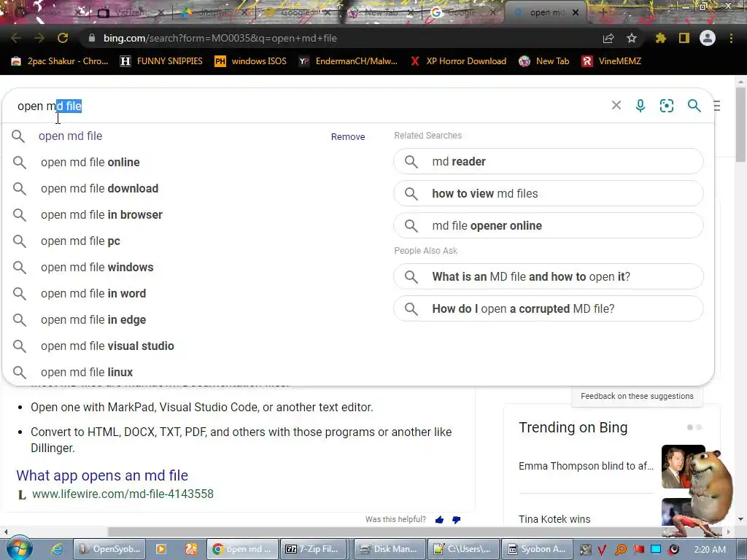Viewport: 747px width, 560px height.
Task: Give thumbs up to Was this helpful
Action: [x=439, y=519]
